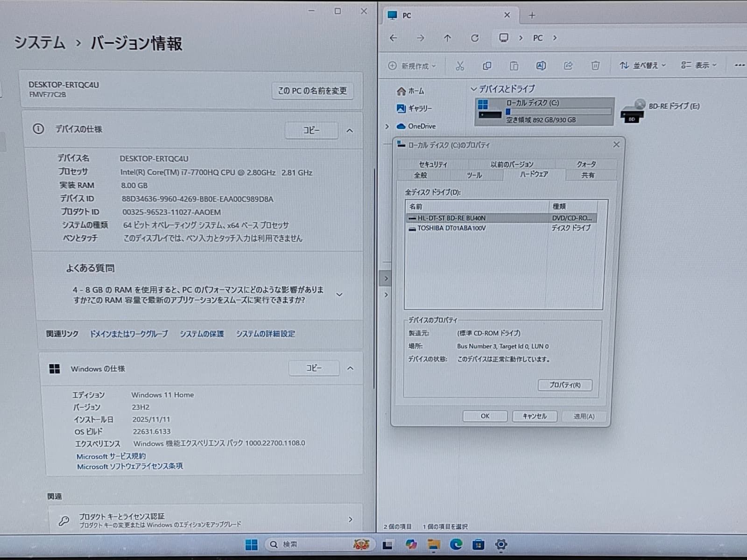Screen dimensions: 747x560
Task: Click the Rename icon in Explorer toolbar
Action: point(541,66)
